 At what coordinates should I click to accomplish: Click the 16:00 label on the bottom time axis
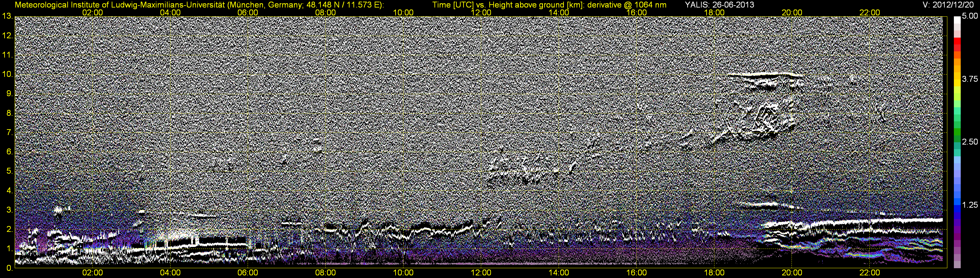[636, 273]
